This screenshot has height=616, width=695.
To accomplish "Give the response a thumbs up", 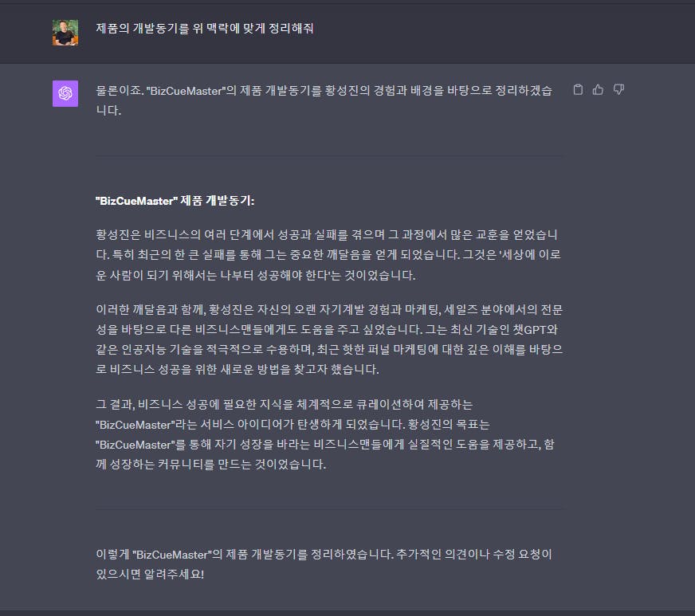I will [598, 89].
